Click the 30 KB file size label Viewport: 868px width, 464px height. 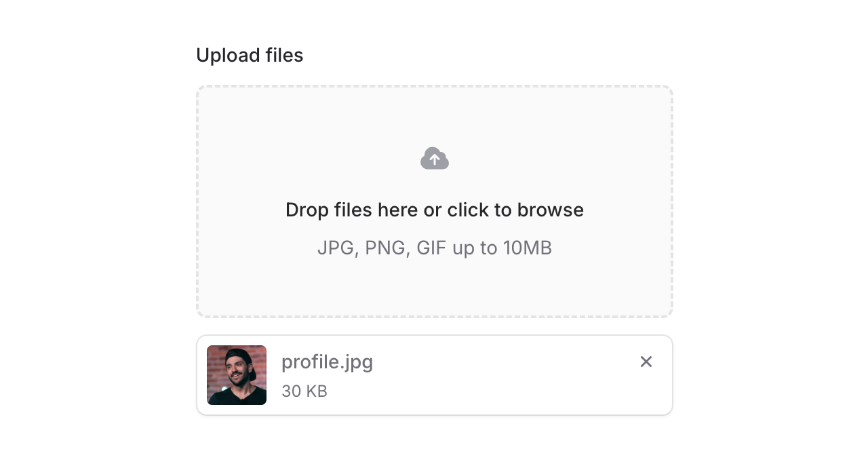[304, 391]
